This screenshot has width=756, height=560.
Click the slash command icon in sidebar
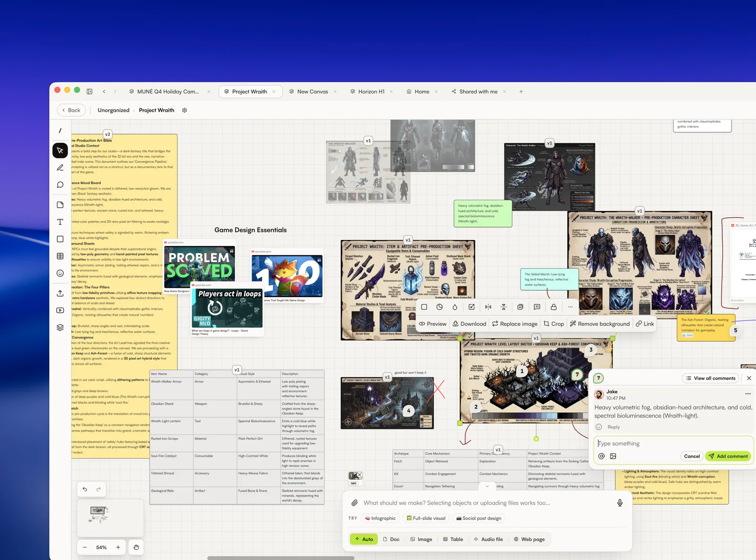tap(60, 131)
